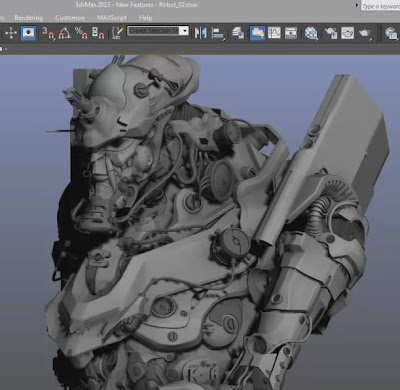Click into the Create Selection Set text field
The height and width of the screenshot is (390, 400).
(153, 31)
